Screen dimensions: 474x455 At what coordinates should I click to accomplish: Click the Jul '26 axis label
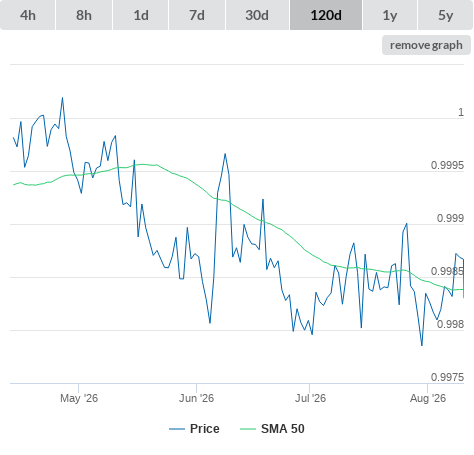click(310, 398)
